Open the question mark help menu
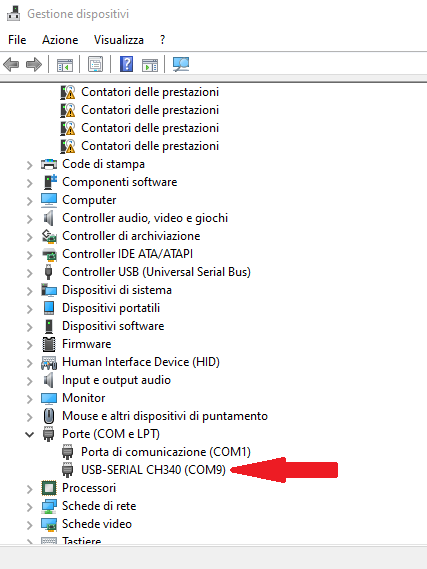The image size is (427, 569). coord(163,40)
